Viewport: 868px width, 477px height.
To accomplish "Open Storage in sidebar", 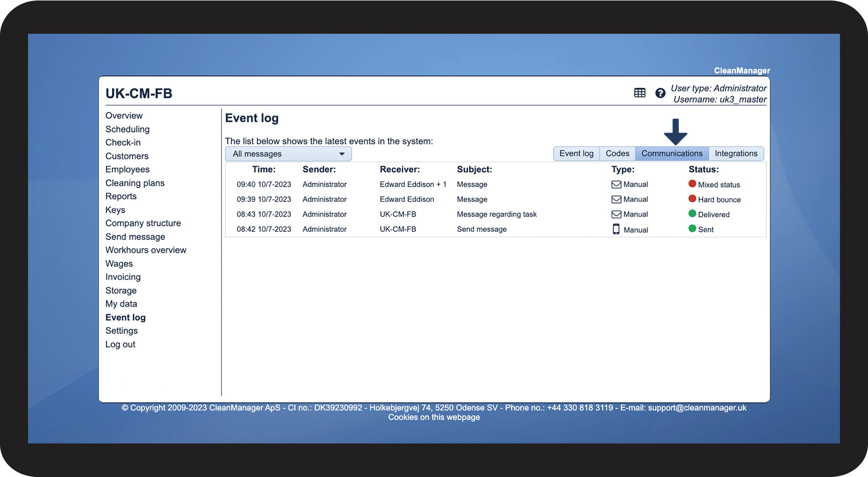I will pos(121,290).
